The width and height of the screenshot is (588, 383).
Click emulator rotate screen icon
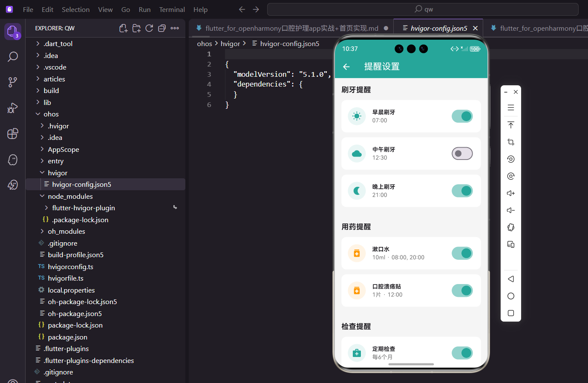click(x=511, y=227)
